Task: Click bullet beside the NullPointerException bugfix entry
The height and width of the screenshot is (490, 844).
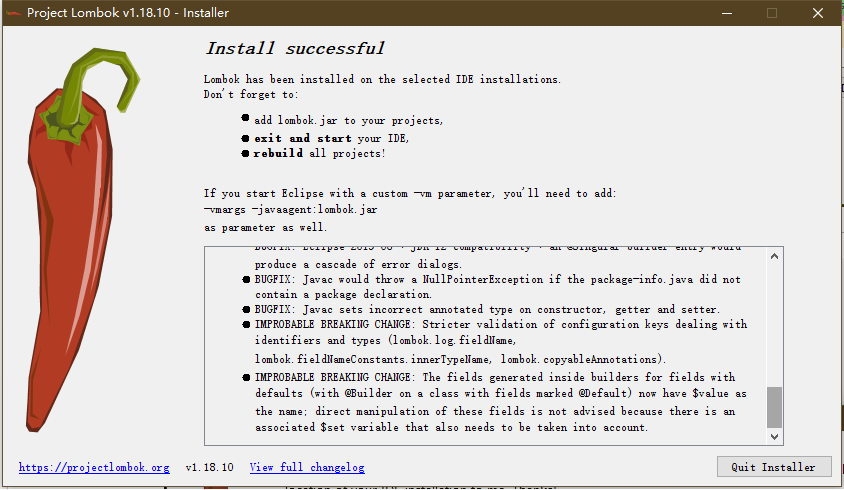Action: pos(247,280)
